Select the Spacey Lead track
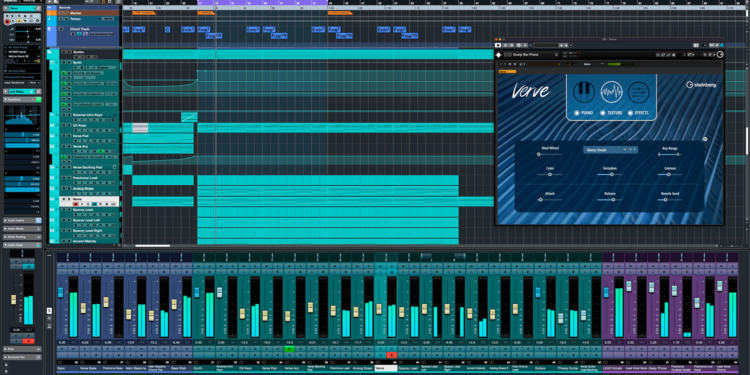The height and width of the screenshot is (375, 750). (83, 210)
